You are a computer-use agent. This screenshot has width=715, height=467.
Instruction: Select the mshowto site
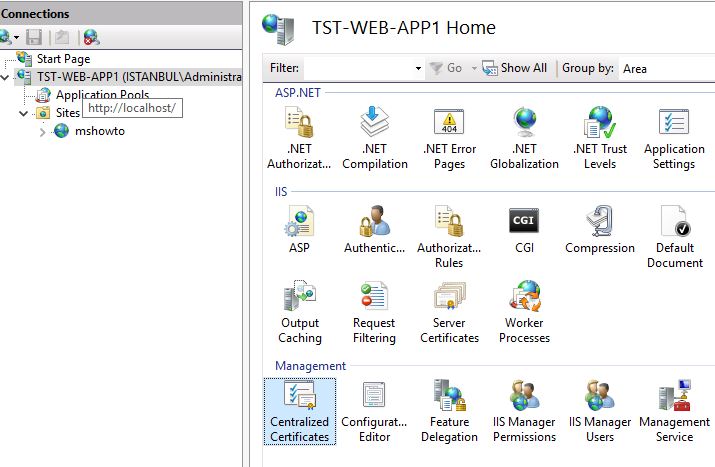click(x=100, y=131)
